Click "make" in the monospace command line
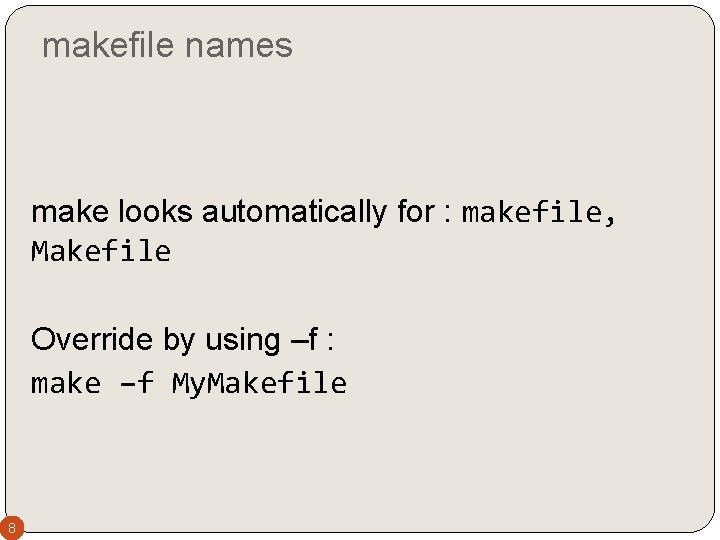The height and width of the screenshot is (540, 720). pos(66,383)
